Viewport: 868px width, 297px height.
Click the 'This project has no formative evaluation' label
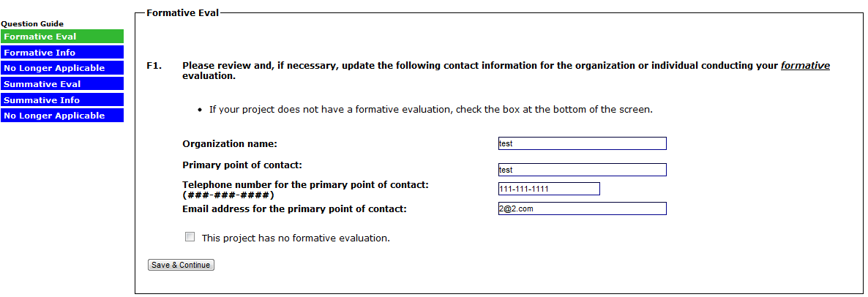click(x=296, y=238)
